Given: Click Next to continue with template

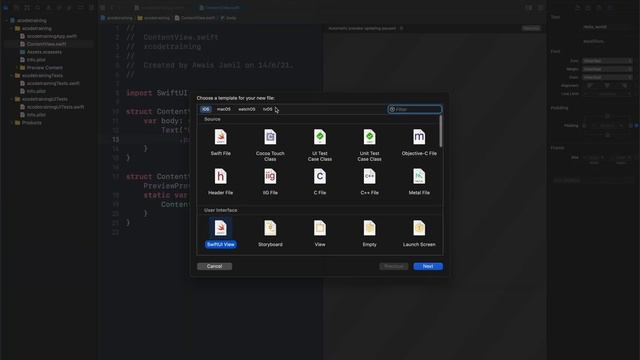Looking at the screenshot, I should 428,266.
